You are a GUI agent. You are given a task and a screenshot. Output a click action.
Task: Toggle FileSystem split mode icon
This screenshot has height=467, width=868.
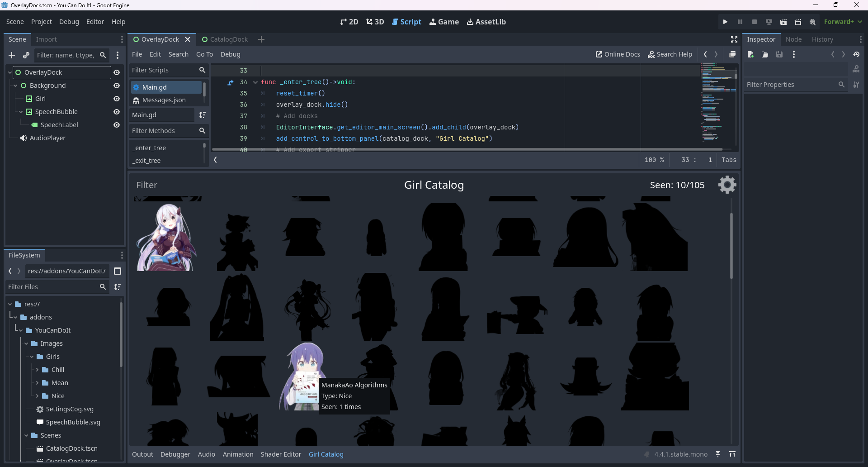[118, 271]
